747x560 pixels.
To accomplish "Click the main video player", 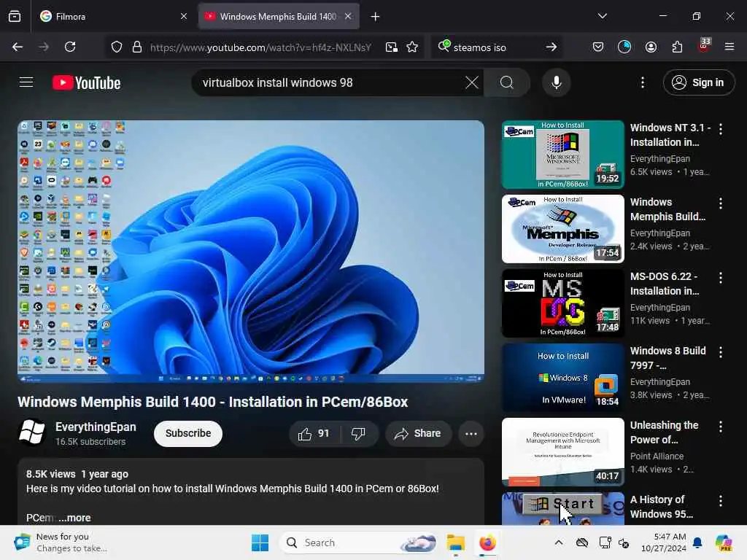I will pos(251,252).
